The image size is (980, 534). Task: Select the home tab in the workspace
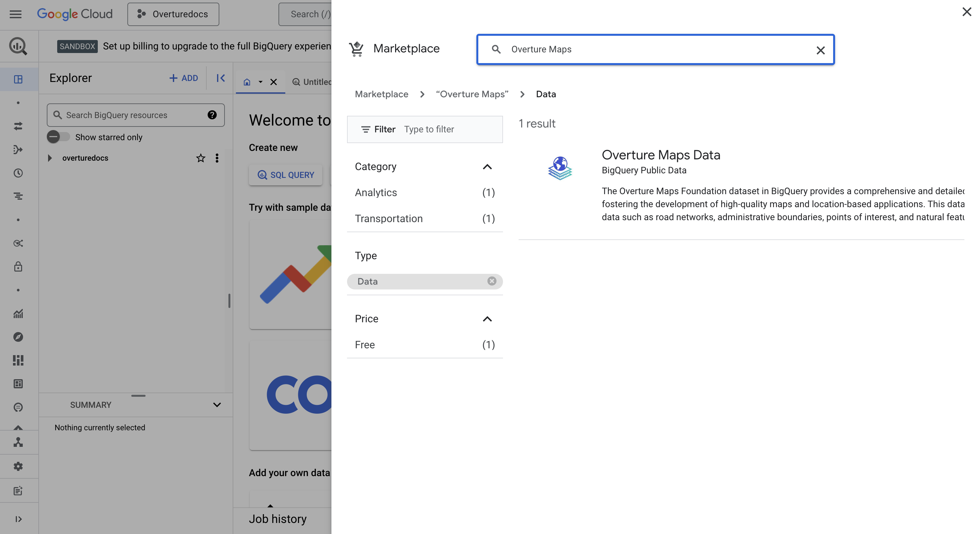point(247,82)
